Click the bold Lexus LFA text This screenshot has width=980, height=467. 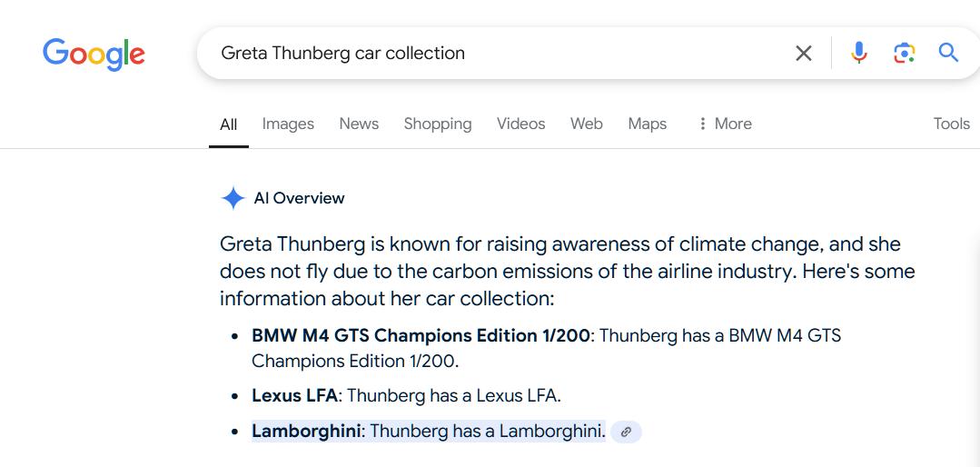(294, 395)
